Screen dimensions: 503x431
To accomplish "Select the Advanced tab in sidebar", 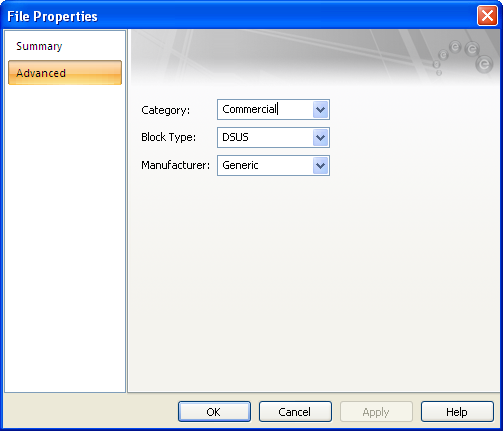I will coord(65,73).
